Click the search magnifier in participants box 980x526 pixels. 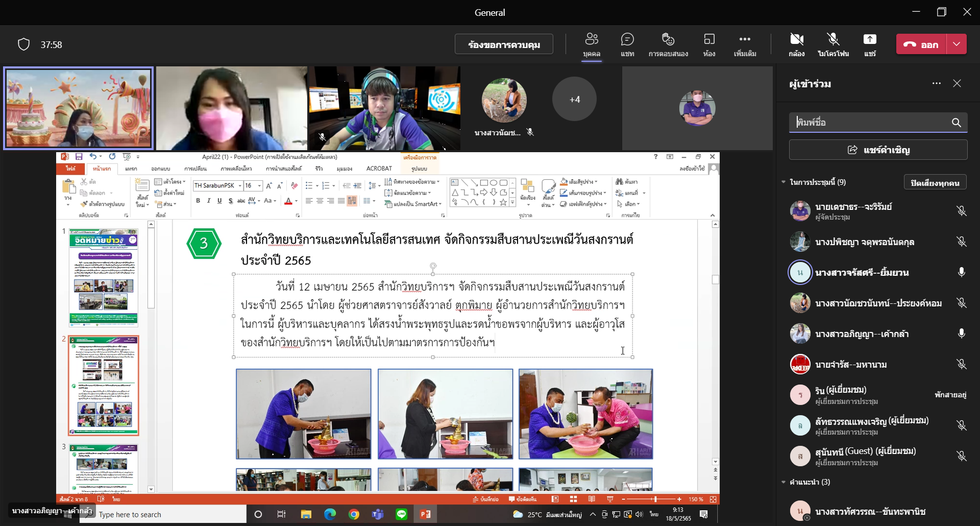(x=956, y=123)
